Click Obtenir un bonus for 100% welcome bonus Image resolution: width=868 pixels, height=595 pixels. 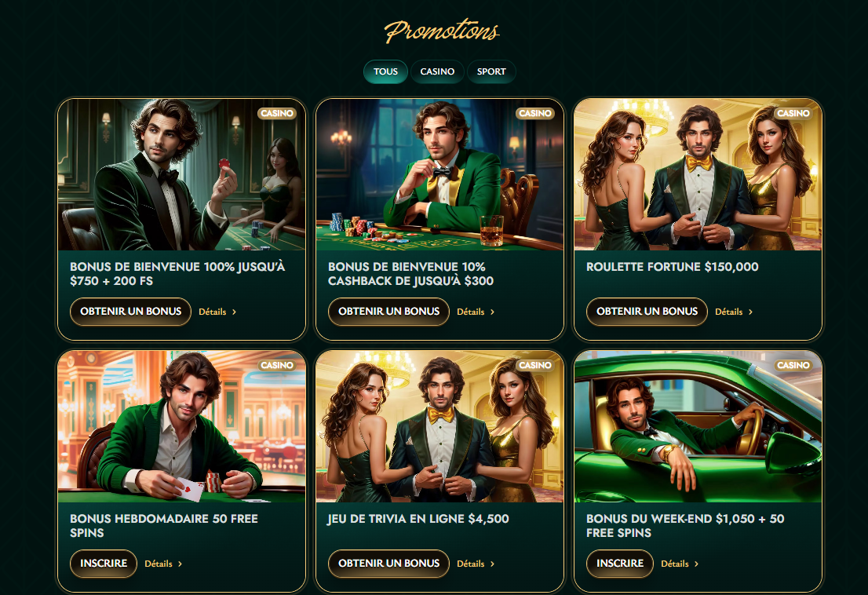click(130, 312)
